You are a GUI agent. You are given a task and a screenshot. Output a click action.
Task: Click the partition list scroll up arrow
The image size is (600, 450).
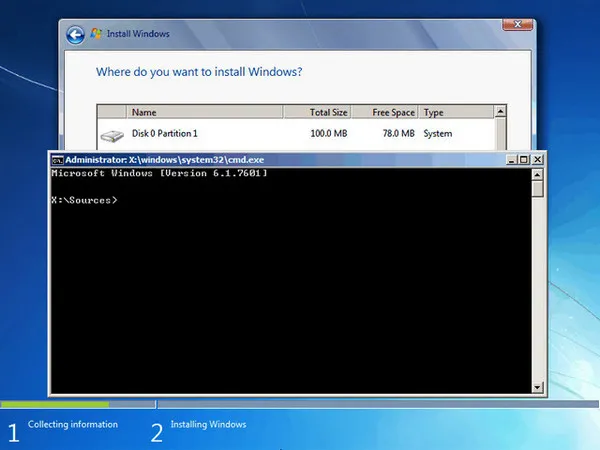pos(501,112)
